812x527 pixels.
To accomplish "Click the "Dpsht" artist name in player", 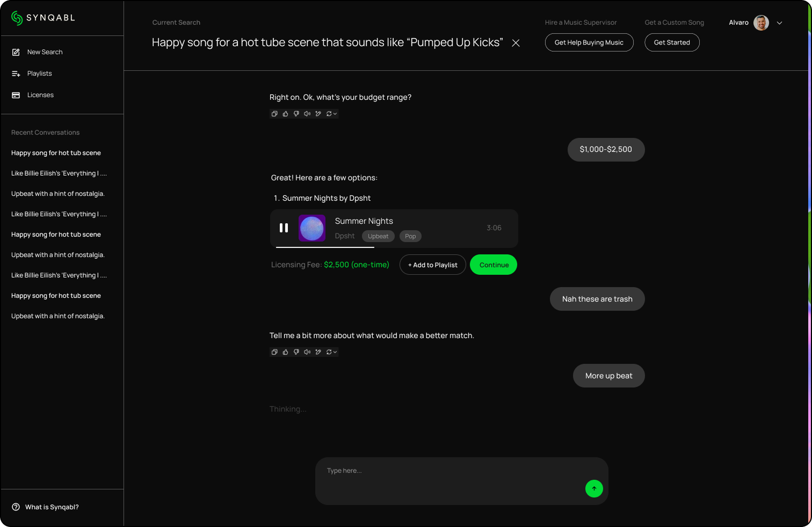I will point(345,236).
